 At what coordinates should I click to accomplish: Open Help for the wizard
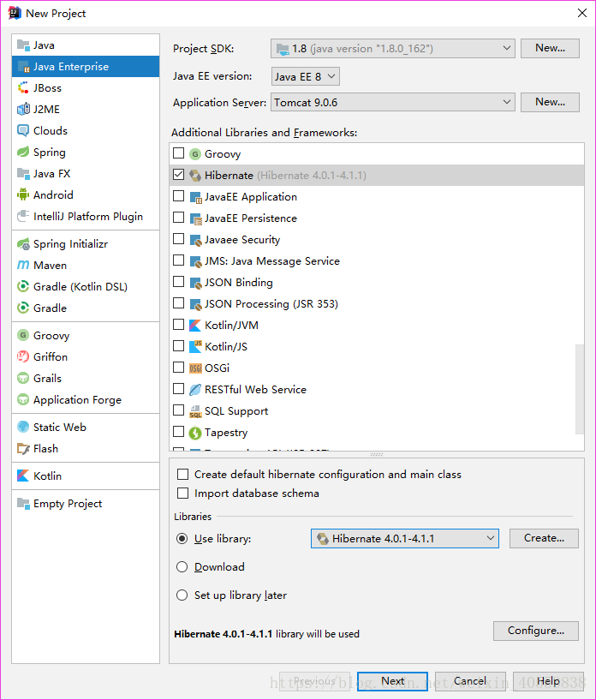click(x=548, y=681)
